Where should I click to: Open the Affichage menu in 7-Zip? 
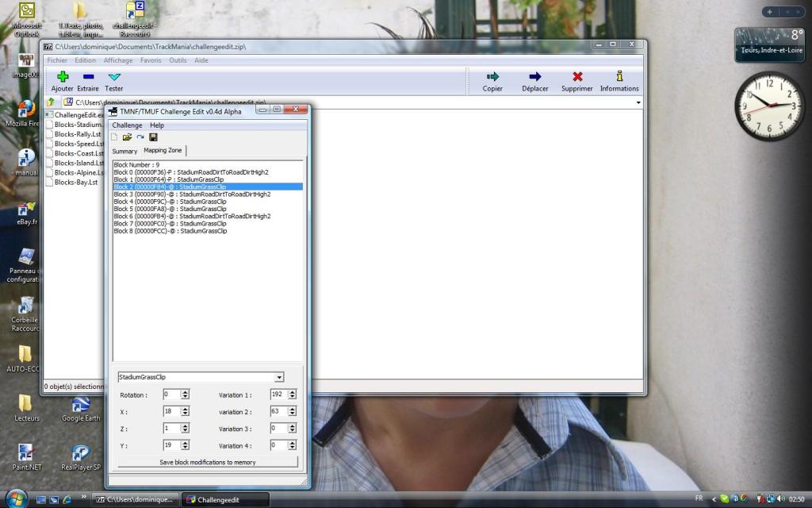click(x=118, y=60)
